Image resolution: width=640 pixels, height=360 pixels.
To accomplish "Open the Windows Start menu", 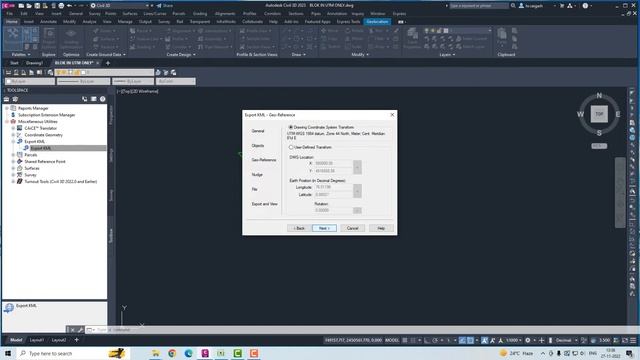I will [x=8, y=353].
